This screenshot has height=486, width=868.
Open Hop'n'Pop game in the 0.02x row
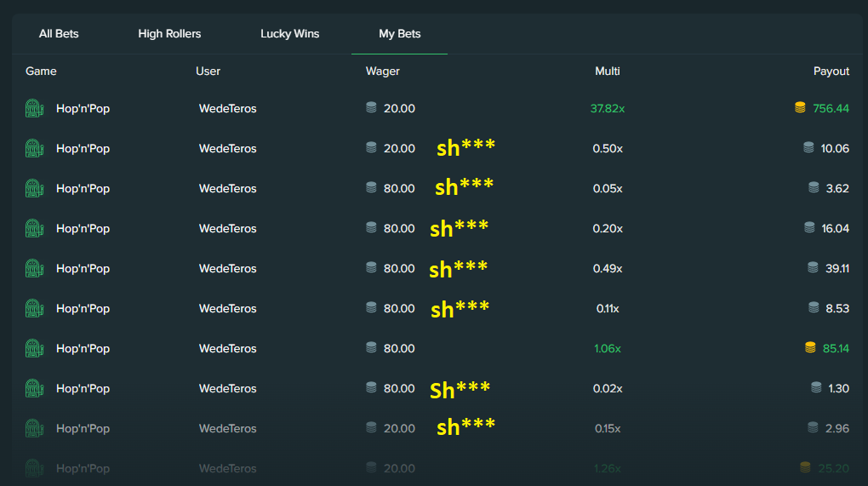(x=83, y=389)
